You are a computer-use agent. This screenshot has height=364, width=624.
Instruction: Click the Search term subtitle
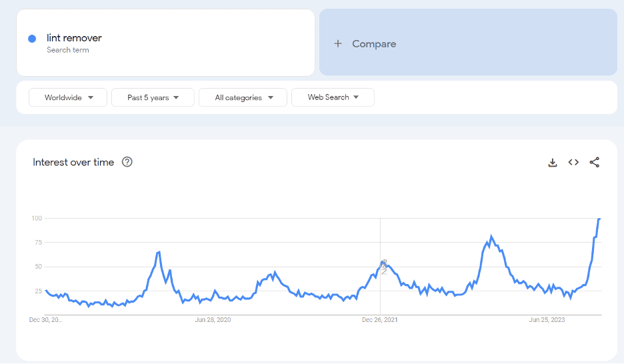pyautogui.click(x=67, y=50)
